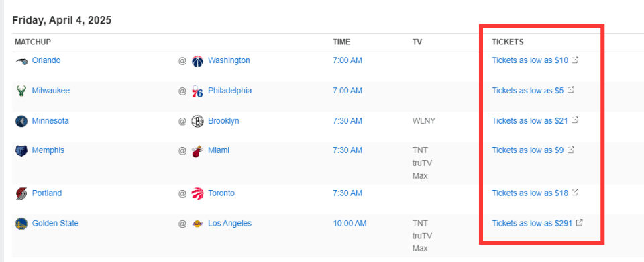Open the Minnesota team page link
This screenshot has height=262, width=644.
click(x=50, y=120)
